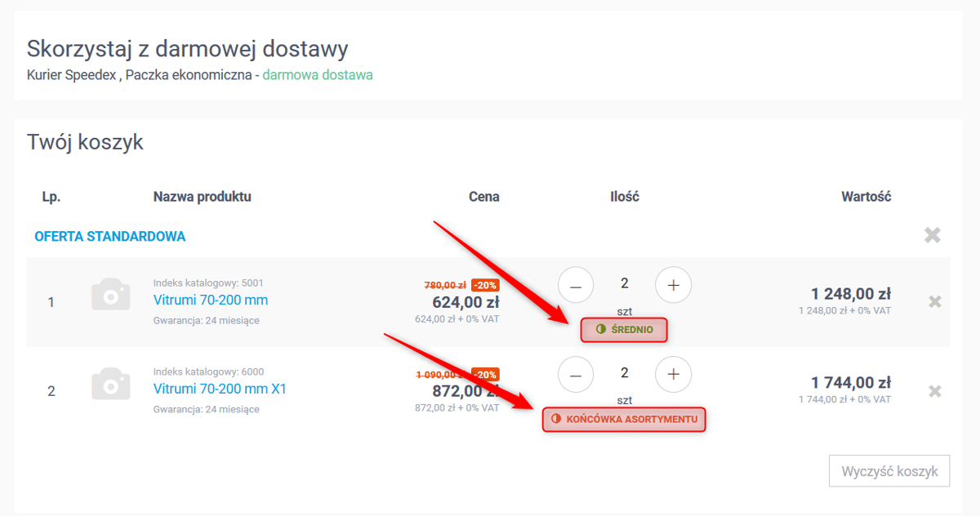Increase quantity of Vitrumi 70-200 mm X1
This screenshot has width=980, height=516.
(x=673, y=374)
